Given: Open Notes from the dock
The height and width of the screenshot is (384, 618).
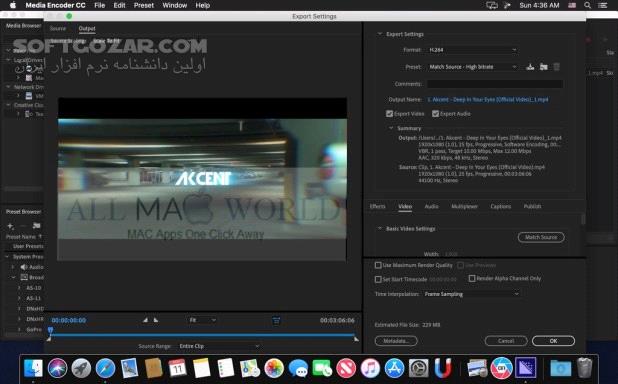Looking at the screenshot, I should (x=201, y=369).
